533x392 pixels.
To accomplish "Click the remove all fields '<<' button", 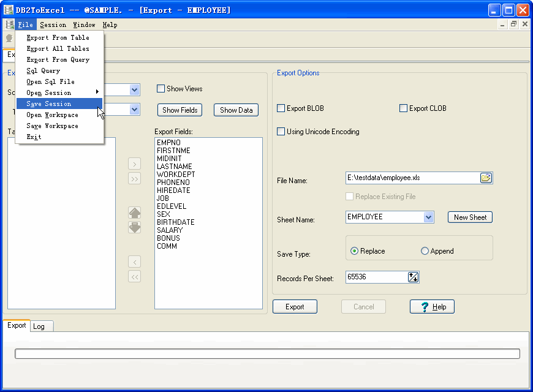I will tap(135, 277).
